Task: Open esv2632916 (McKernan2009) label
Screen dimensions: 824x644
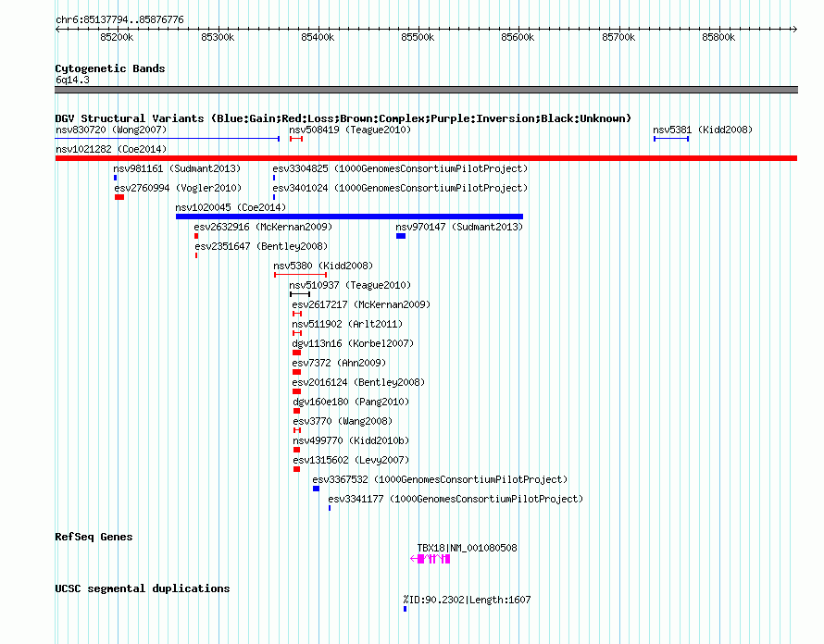Action: pyautogui.click(x=263, y=227)
